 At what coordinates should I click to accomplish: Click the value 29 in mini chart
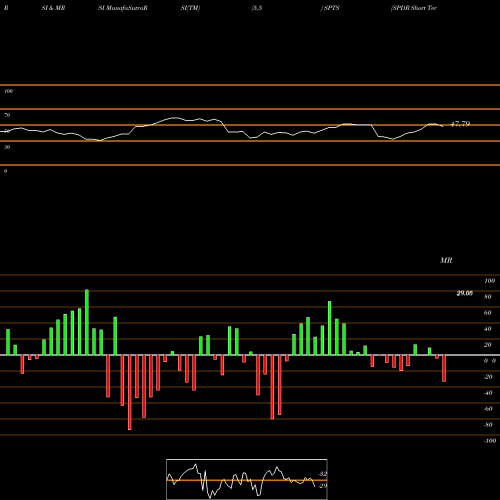coord(323,486)
